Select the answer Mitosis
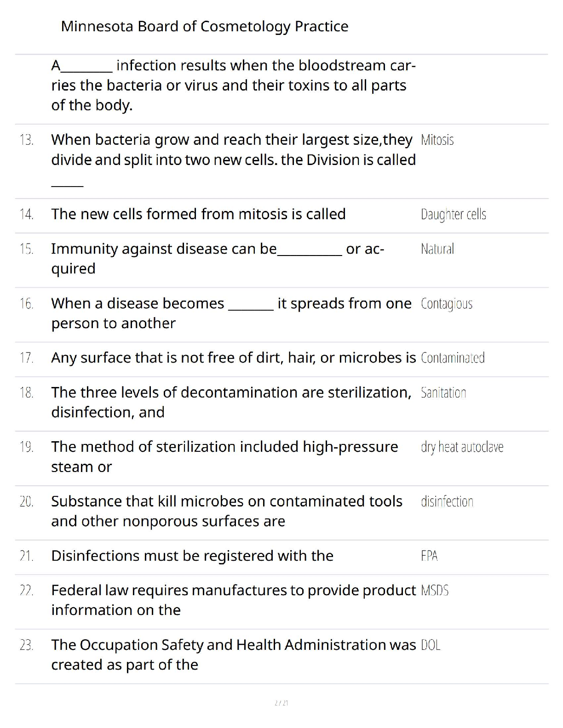The width and height of the screenshot is (563, 728). [437, 140]
